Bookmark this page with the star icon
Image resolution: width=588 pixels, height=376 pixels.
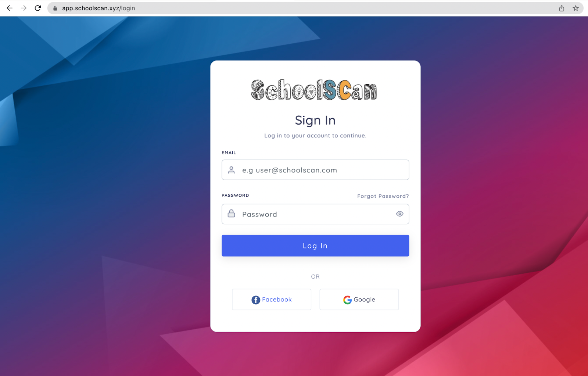[x=576, y=8]
